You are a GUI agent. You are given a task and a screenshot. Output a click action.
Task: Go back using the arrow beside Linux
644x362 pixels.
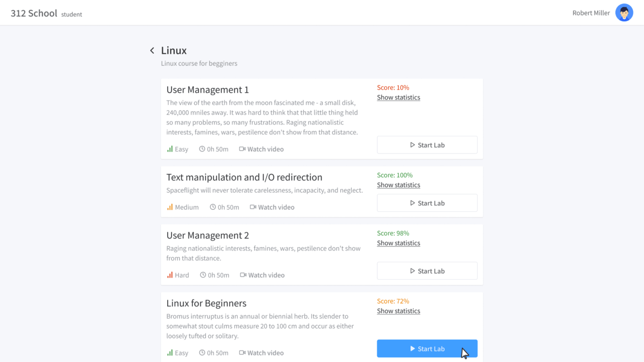coord(152,50)
